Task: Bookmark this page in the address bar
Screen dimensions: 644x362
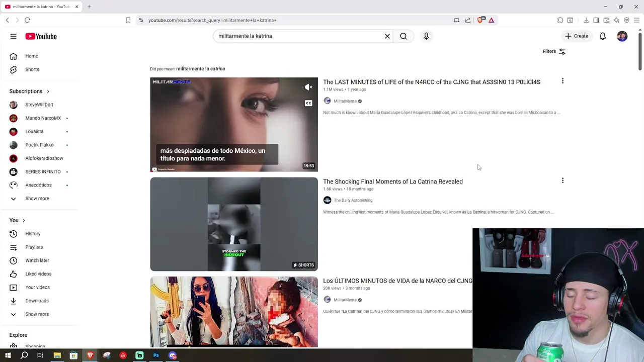Action: [128, 20]
